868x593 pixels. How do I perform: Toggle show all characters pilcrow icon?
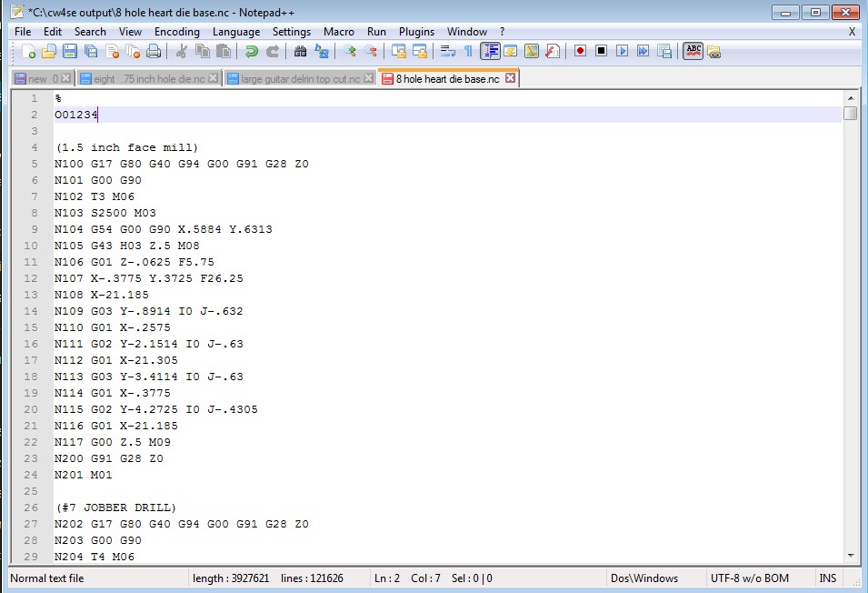click(x=468, y=52)
